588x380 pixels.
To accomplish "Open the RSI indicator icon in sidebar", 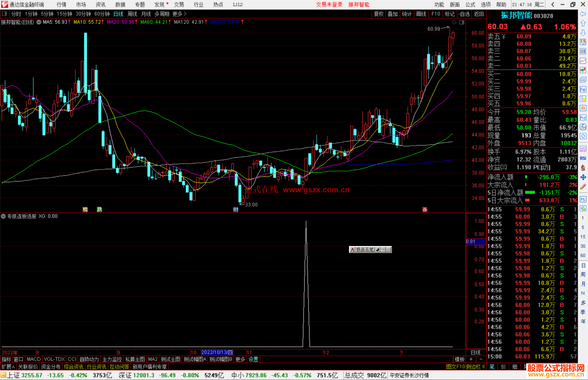I will coord(583,158).
